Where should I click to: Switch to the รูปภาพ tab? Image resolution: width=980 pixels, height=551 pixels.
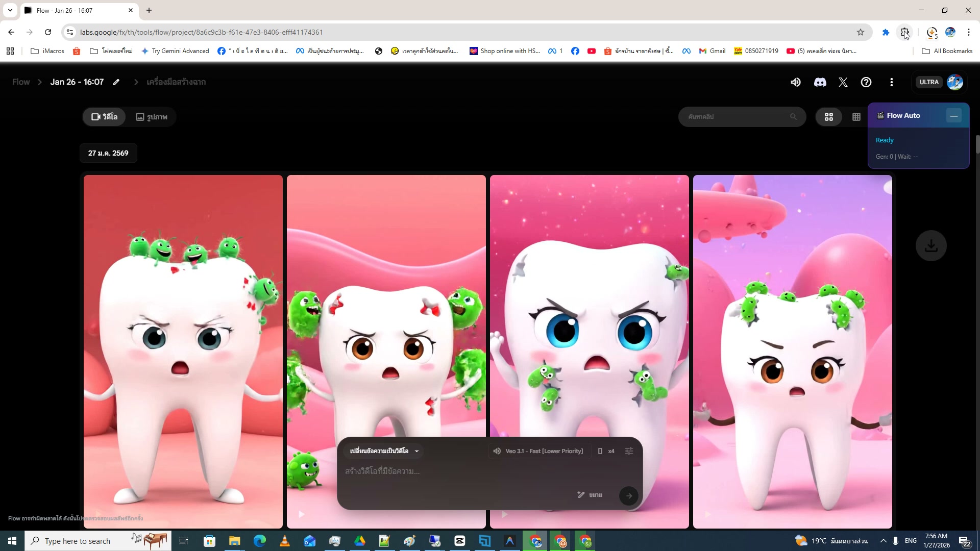152,116
